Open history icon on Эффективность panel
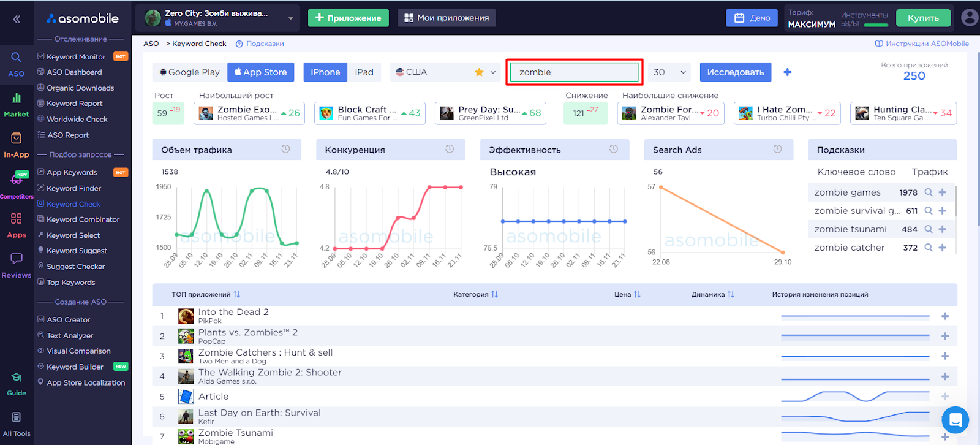This screenshot has height=445, width=980. [614, 149]
